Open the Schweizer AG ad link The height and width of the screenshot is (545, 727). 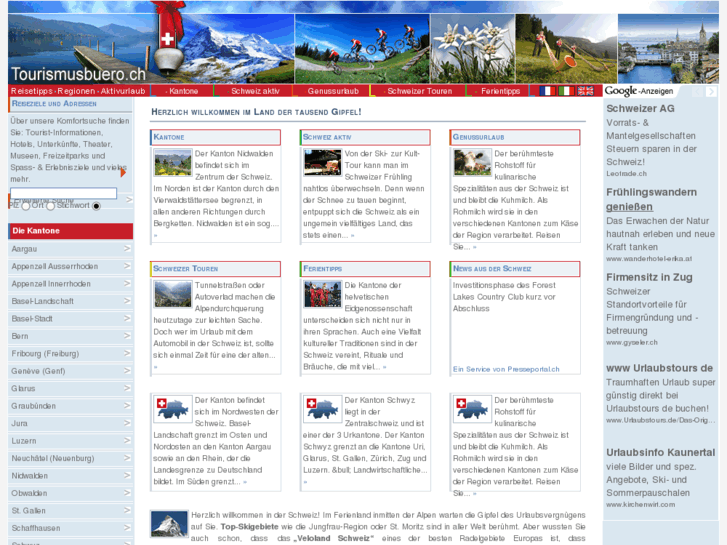point(640,109)
